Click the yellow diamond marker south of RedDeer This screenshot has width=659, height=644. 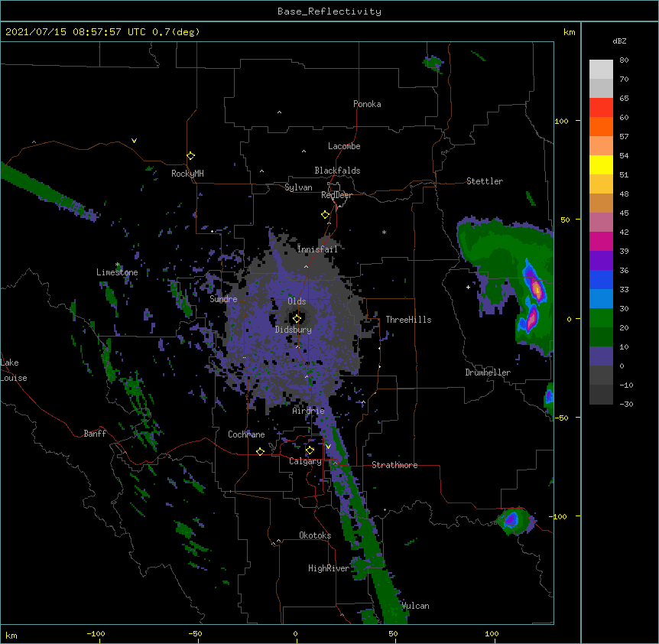pyautogui.click(x=325, y=215)
